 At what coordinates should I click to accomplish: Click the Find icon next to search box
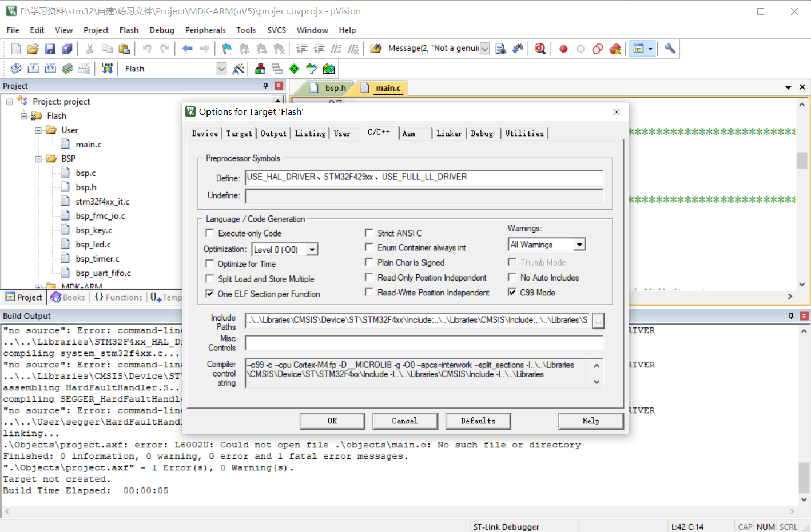(x=500, y=49)
